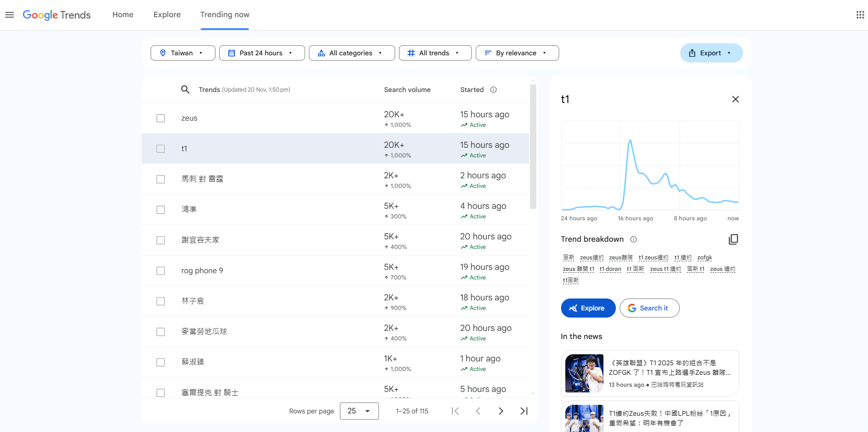This screenshot has width=868, height=432.
Task: Go to the next page of results
Action: point(501,411)
